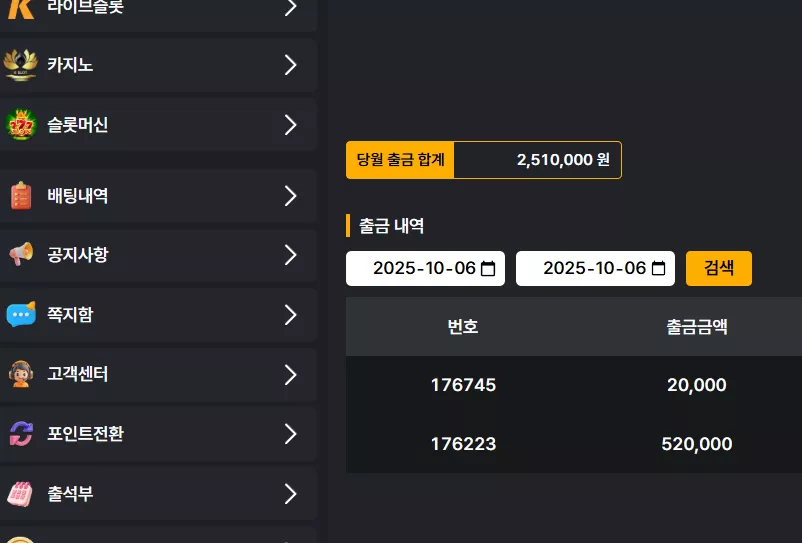Image resolution: width=802 pixels, height=543 pixels.
Task: Click the casino golden crown icon
Action: click(20, 65)
